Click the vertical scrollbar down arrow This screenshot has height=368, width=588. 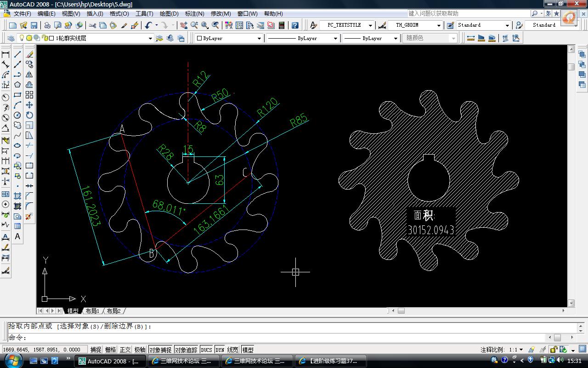tap(571, 303)
